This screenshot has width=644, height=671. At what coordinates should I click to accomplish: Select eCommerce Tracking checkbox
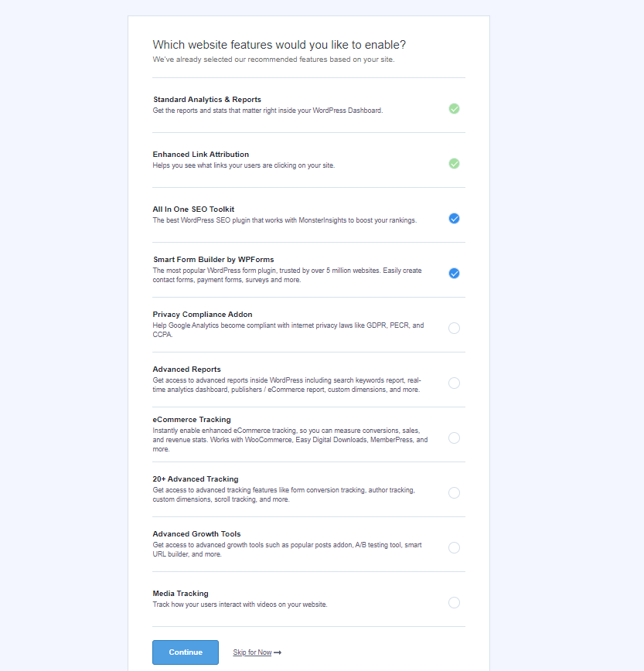454,438
